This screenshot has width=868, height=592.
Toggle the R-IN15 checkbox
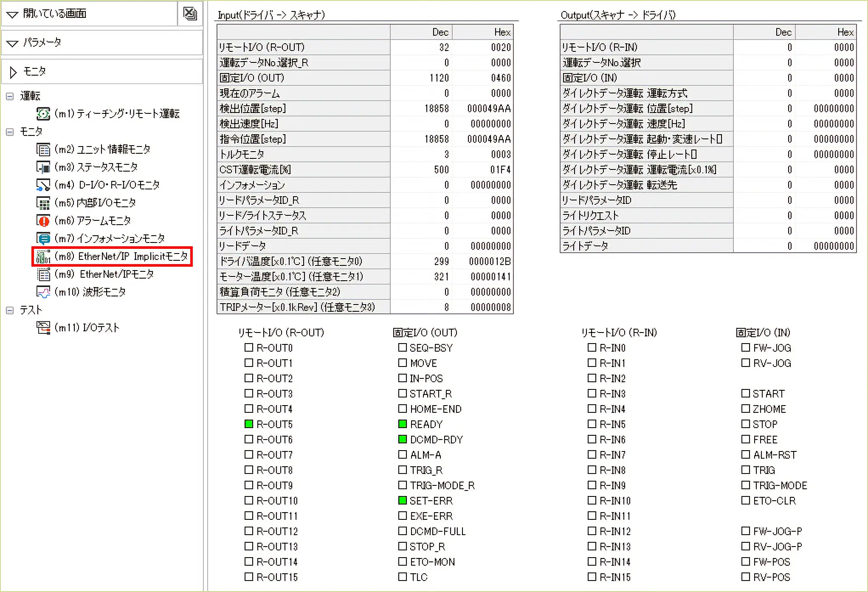click(592, 577)
